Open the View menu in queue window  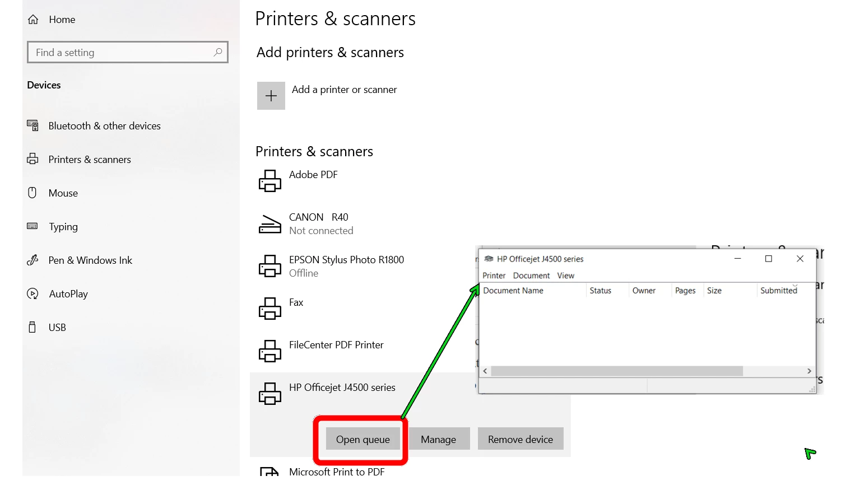(566, 276)
